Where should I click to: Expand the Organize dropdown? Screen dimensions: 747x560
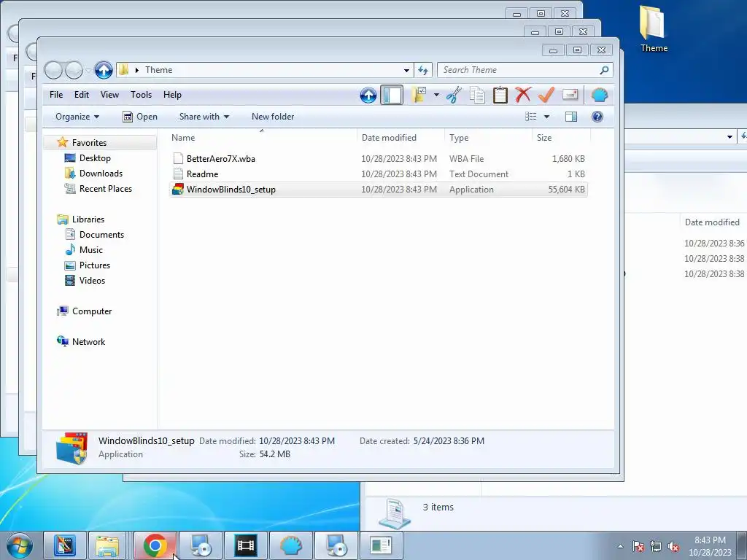pos(77,117)
